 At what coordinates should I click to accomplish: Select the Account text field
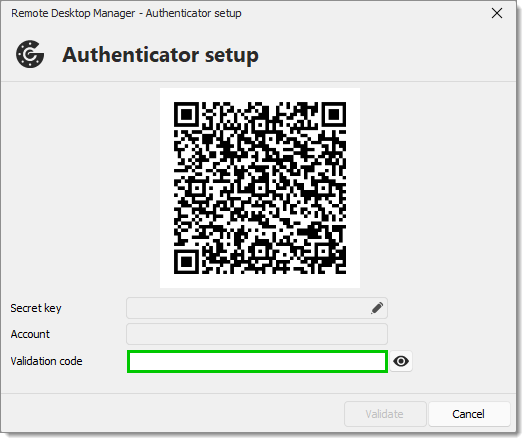pos(257,334)
